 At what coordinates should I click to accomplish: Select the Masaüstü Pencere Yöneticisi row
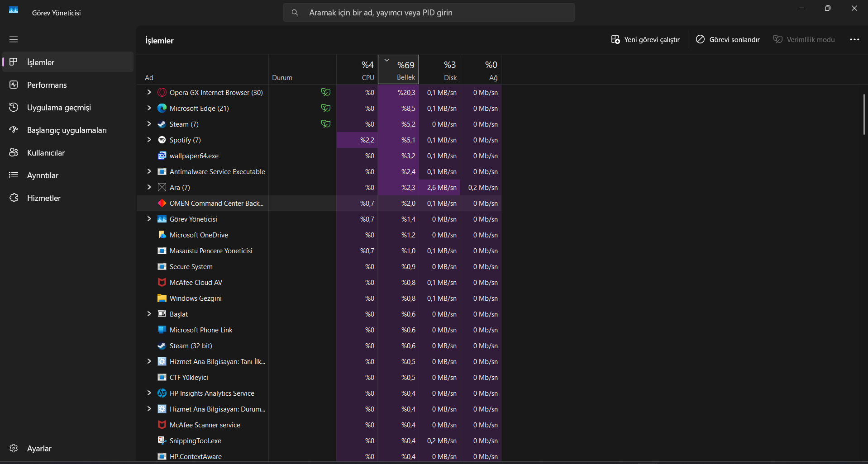[319, 251]
